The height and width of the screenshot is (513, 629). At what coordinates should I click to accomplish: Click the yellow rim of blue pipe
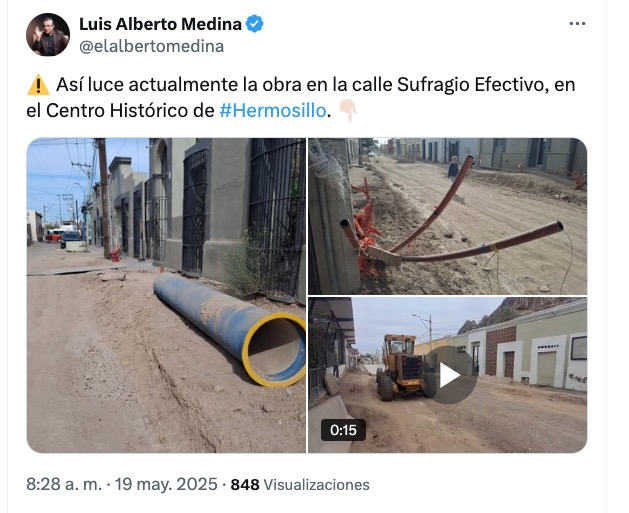(275, 350)
